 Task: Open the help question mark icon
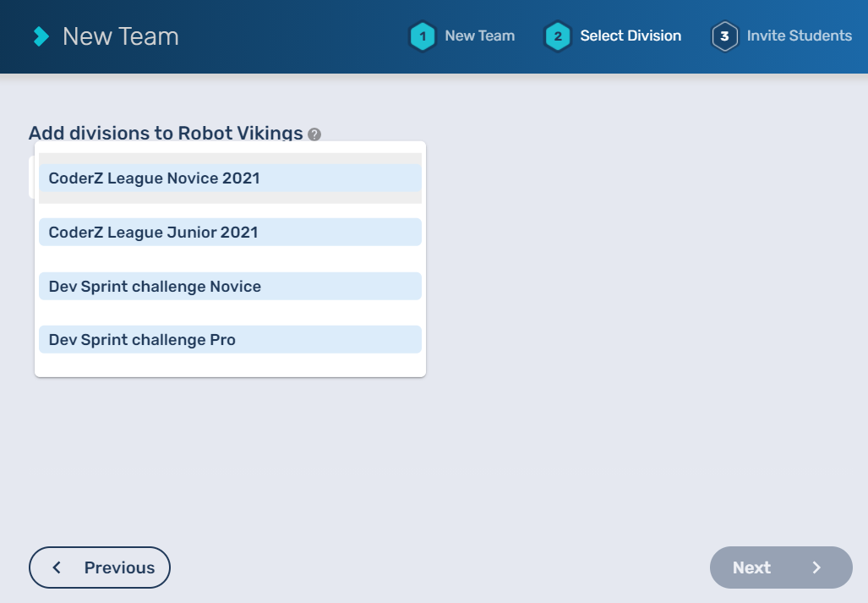coord(314,134)
